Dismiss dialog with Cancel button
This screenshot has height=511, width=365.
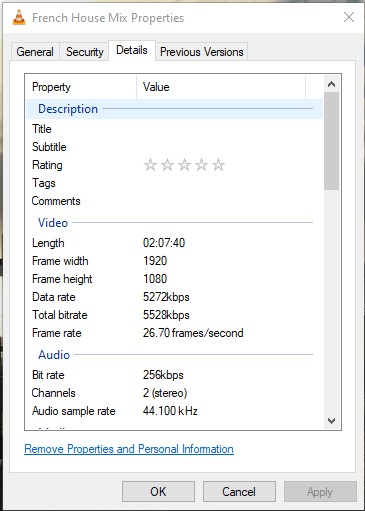coord(239,491)
